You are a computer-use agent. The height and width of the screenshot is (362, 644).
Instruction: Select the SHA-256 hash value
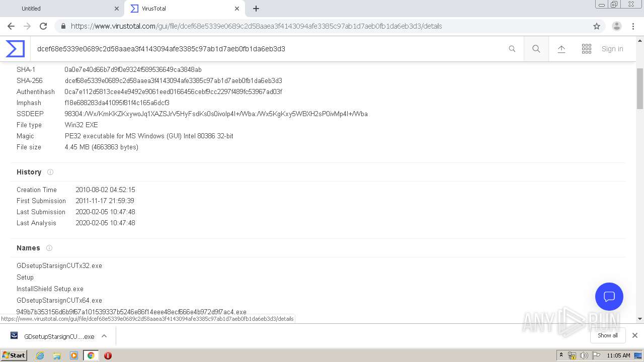pyautogui.click(x=173, y=80)
